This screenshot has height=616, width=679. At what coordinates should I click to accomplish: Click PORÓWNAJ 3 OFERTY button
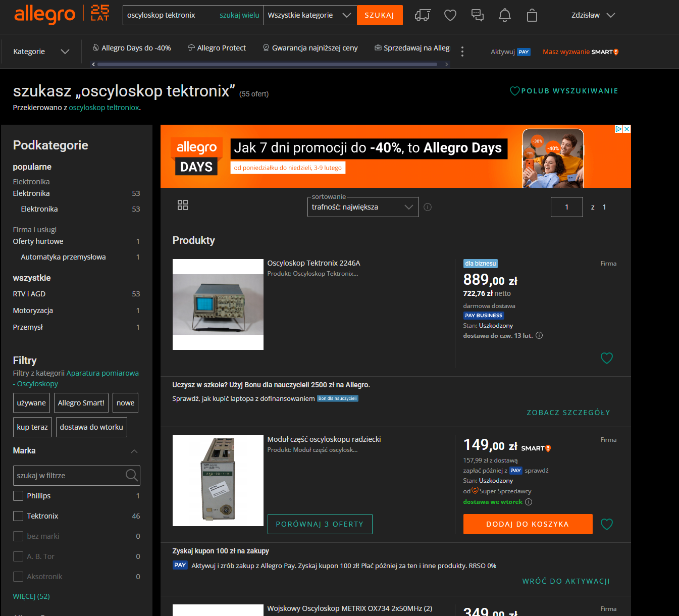[320, 524]
